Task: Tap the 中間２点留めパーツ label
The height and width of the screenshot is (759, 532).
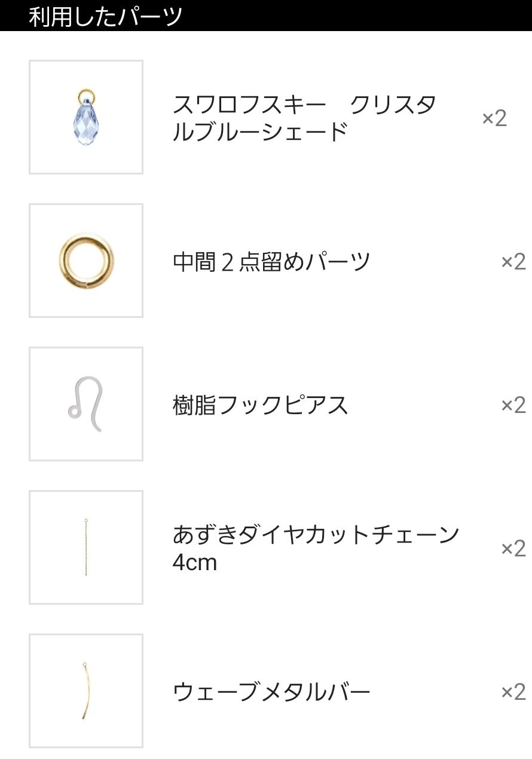Action: [x=271, y=262]
